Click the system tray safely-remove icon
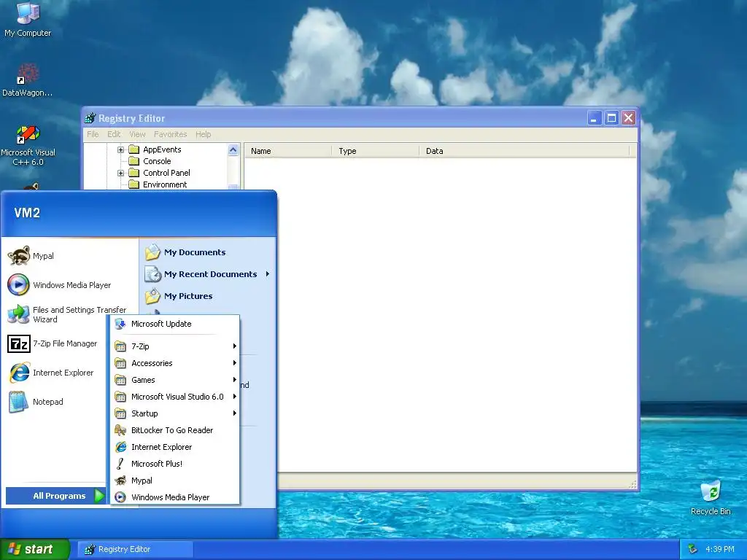747x560 pixels. click(x=693, y=549)
